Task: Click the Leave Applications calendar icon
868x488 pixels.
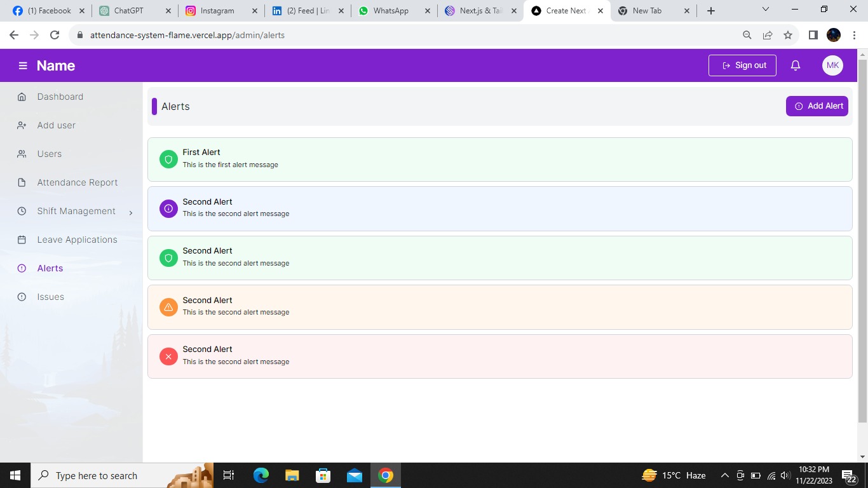Action: [x=22, y=240]
